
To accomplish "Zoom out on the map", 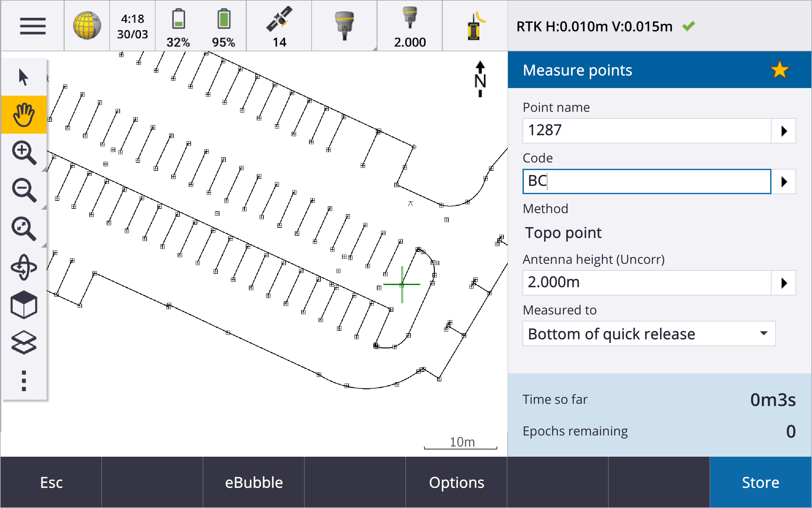I will [x=24, y=191].
